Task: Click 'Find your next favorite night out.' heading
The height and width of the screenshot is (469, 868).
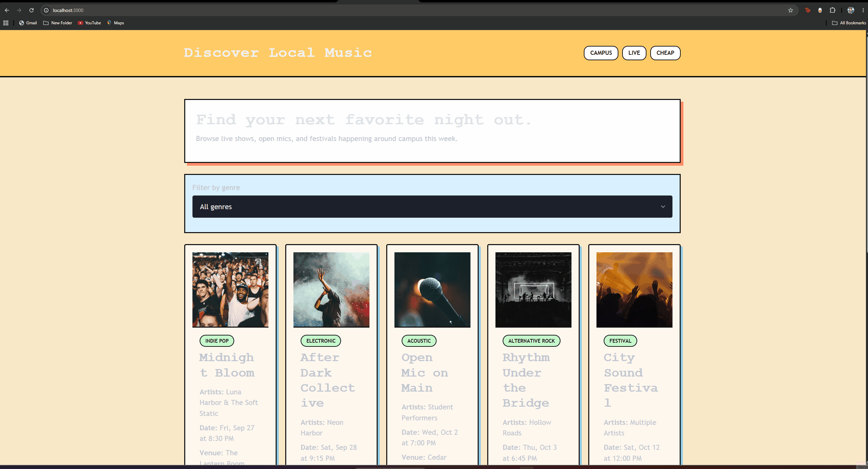Action: pos(364,120)
